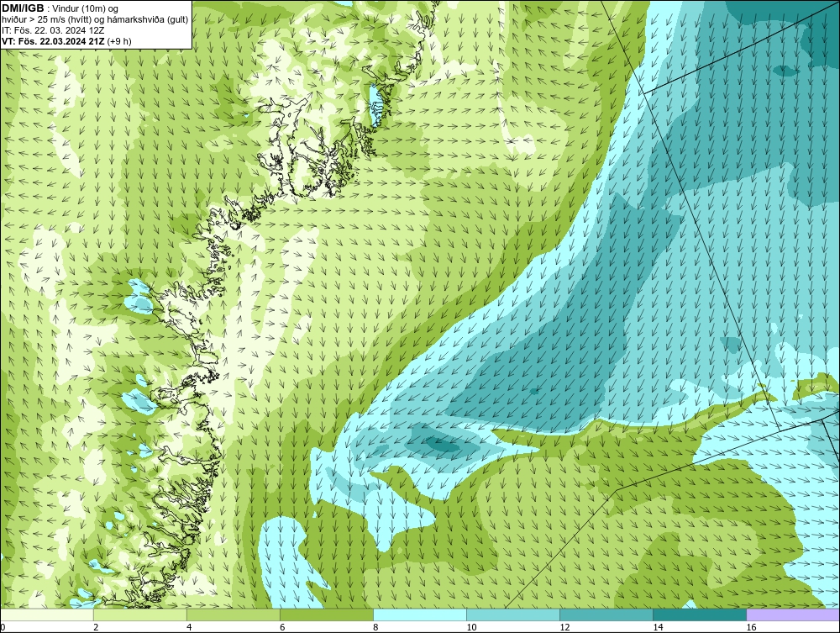Viewport: 840px width, 633px height.
Task: Click the legend scale label '8'
Action: click(375, 627)
